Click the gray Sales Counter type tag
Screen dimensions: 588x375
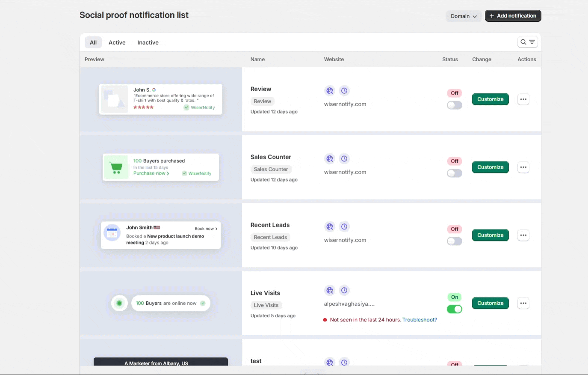[271, 170]
